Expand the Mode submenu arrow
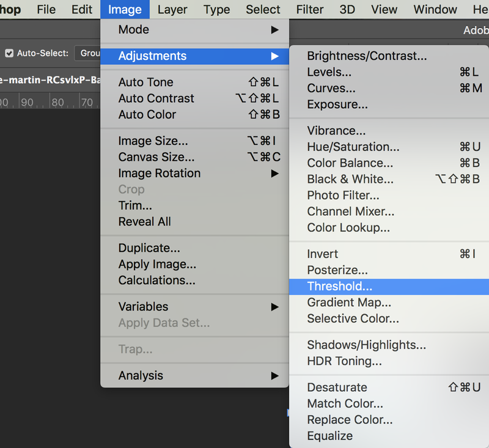The image size is (489, 448). [274, 30]
